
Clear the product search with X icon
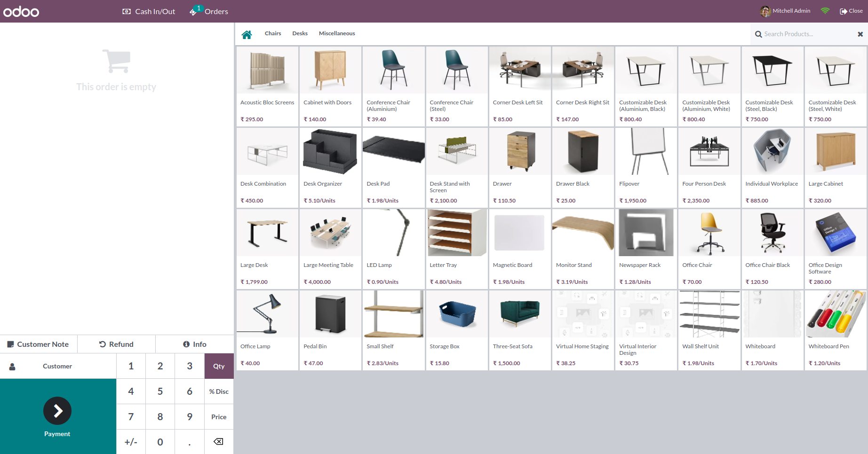pyautogui.click(x=860, y=34)
